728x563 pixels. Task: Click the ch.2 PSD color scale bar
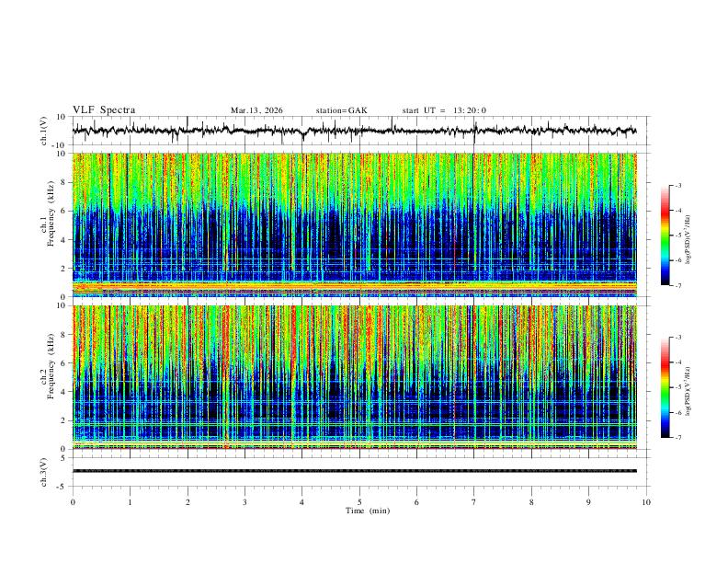coord(665,387)
